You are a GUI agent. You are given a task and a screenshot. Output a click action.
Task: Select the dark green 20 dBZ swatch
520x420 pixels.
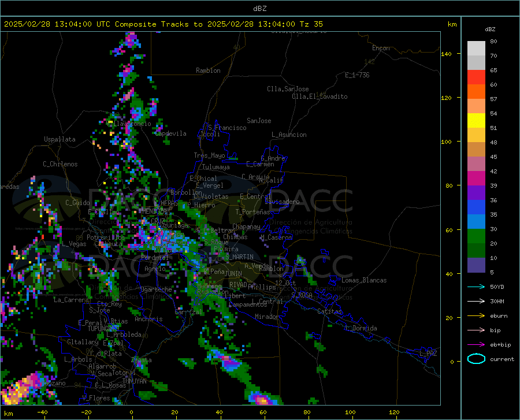[476, 251]
